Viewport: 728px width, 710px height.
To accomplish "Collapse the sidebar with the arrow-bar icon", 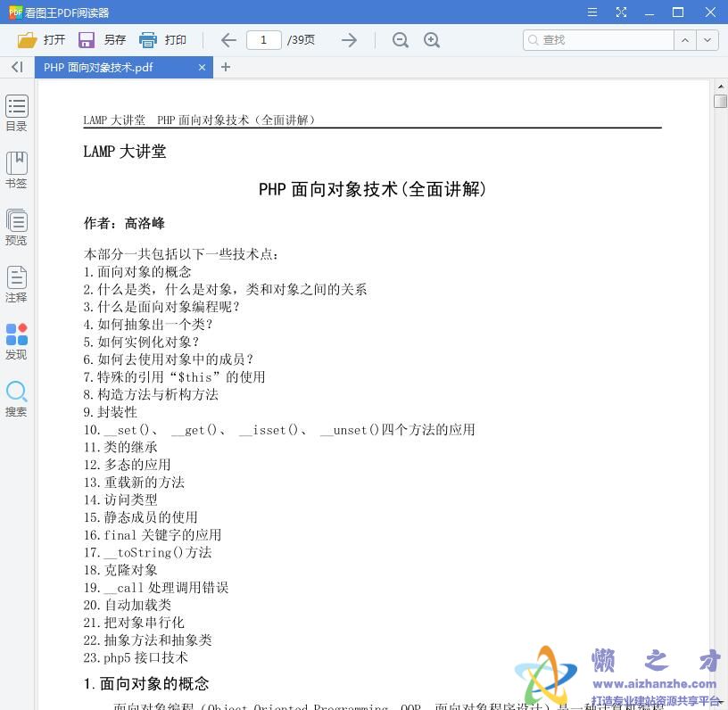I will (17, 67).
